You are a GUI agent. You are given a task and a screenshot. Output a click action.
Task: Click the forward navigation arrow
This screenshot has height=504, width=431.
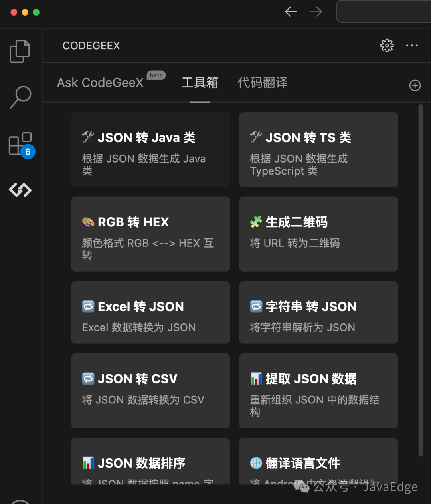tap(316, 12)
